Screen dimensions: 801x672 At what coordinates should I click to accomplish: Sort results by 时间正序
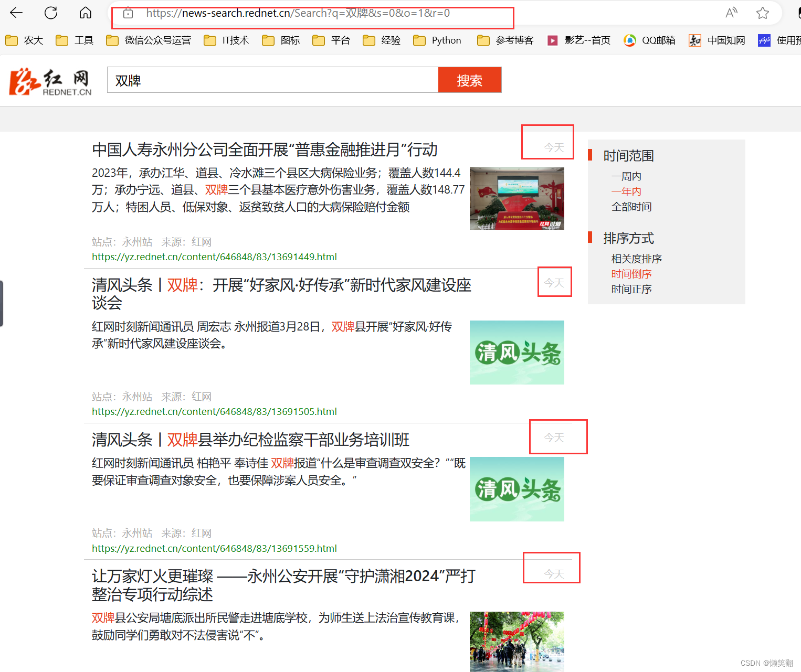coord(631,289)
